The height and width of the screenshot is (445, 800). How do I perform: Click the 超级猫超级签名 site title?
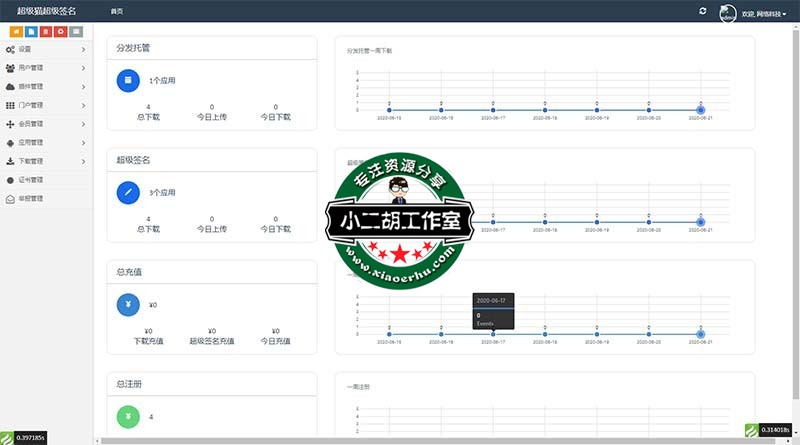pos(45,11)
